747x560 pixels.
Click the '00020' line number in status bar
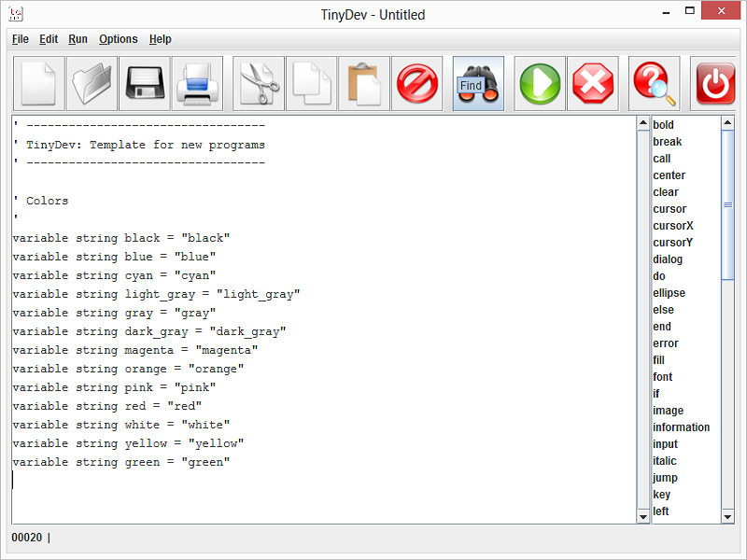click(x=27, y=538)
